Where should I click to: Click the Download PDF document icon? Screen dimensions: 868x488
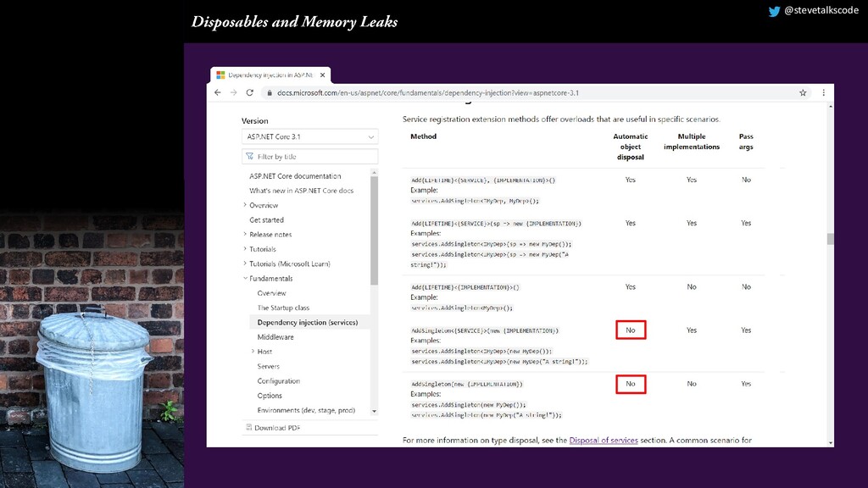pos(248,427)
